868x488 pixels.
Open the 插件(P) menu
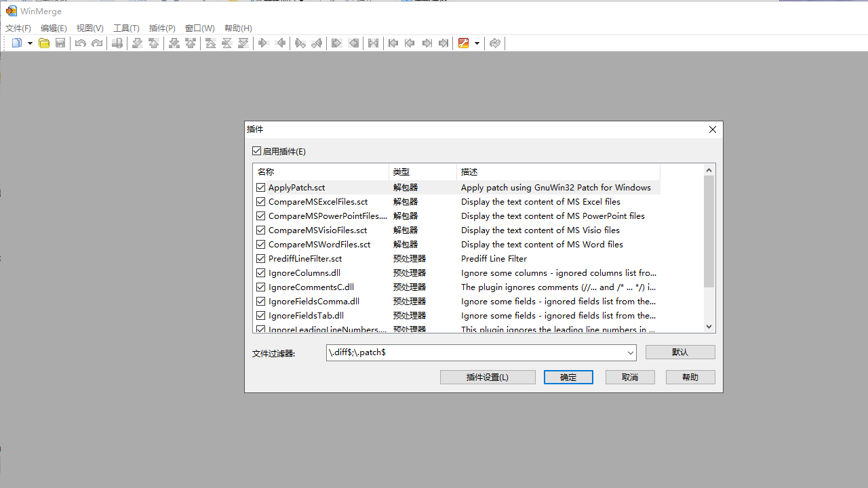[x=162, y=28]
